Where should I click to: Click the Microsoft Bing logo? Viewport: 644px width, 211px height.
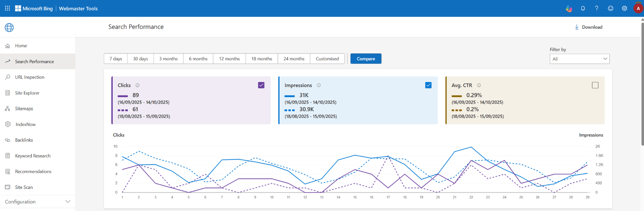tap(34, 8)
